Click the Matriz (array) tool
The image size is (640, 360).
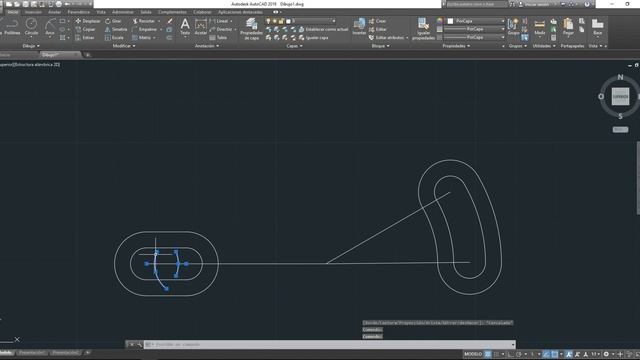[142, 38]
